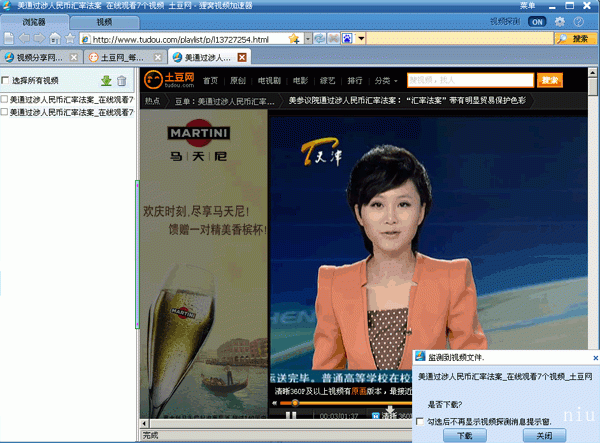Click the browser home icon
Viewport: 600px width, 443px height.
(x=55, y=38)
